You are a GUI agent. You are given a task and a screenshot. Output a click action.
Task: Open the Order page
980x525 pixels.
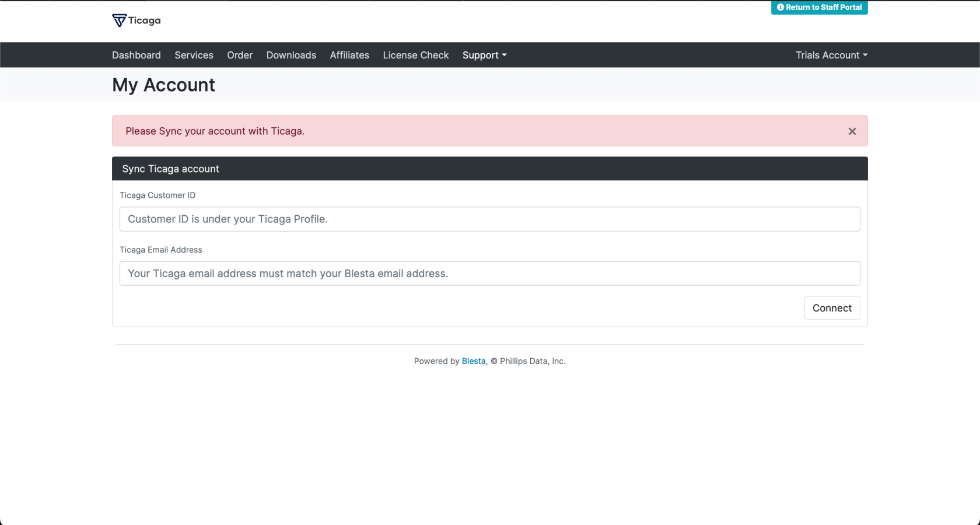point(240,55)
